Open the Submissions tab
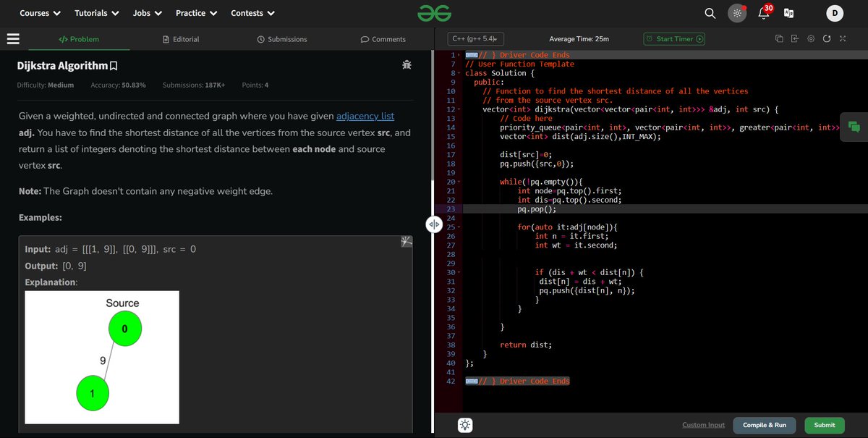868x438 pixels. point(282,39)
